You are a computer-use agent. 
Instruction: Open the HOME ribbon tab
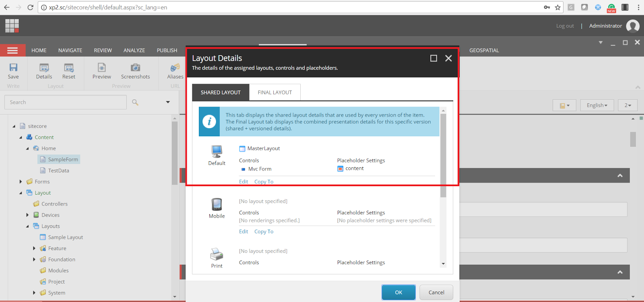[x=39, y=50]
